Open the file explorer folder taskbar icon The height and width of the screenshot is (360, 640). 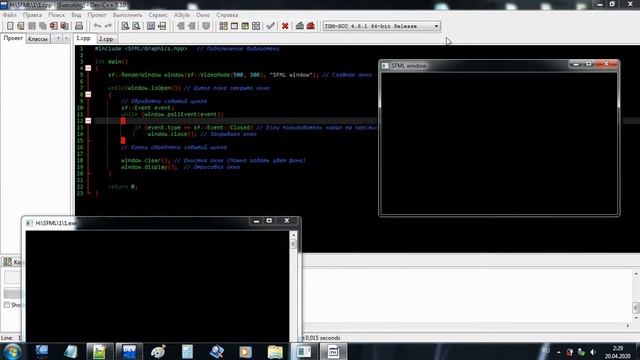(x=275, y=351)
